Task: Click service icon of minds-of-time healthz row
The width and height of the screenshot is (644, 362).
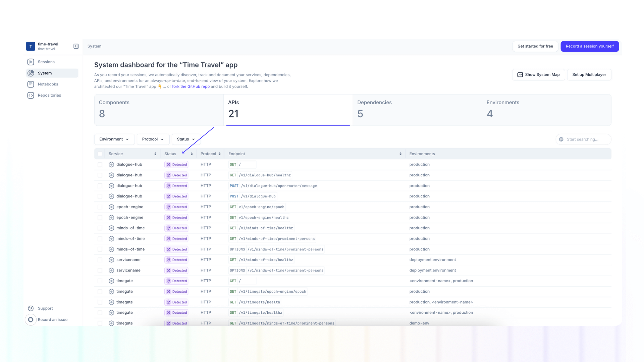Action: click(111, 228)
